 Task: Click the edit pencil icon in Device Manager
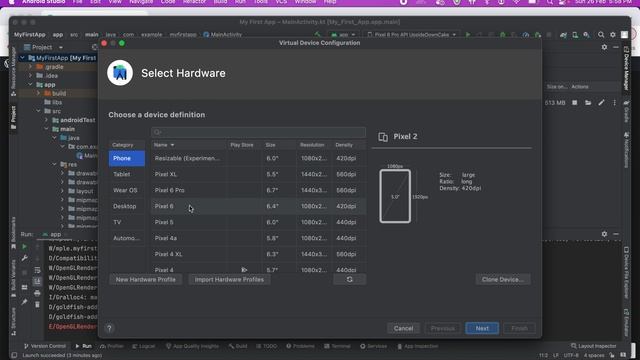(x=601, y=103)
